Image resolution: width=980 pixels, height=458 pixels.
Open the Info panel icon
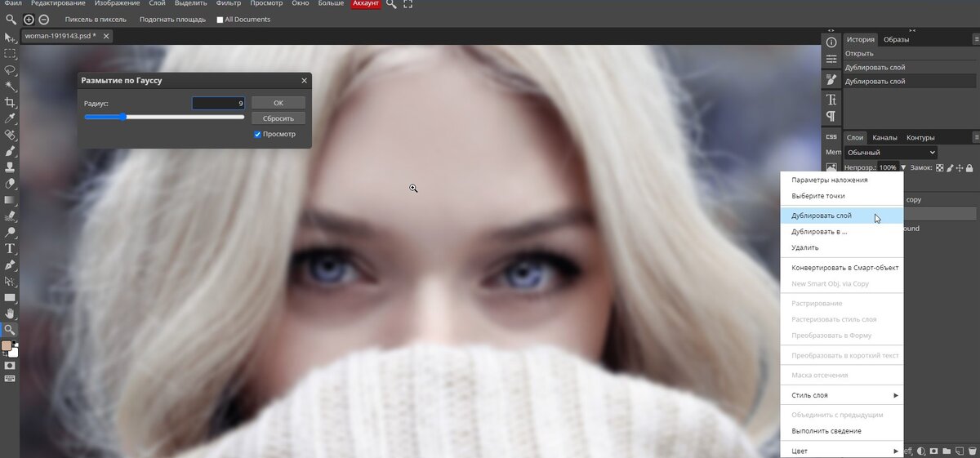coord(831,42)
